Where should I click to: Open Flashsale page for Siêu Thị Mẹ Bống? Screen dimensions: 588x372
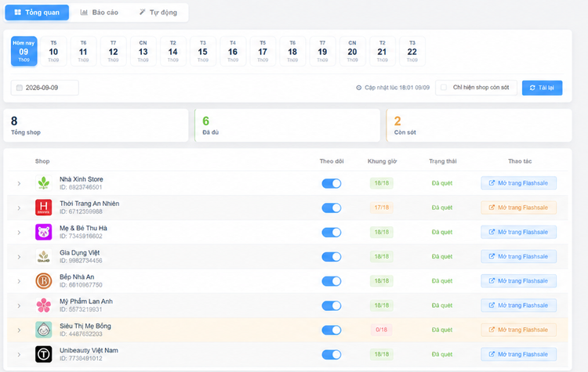point(519,330)
